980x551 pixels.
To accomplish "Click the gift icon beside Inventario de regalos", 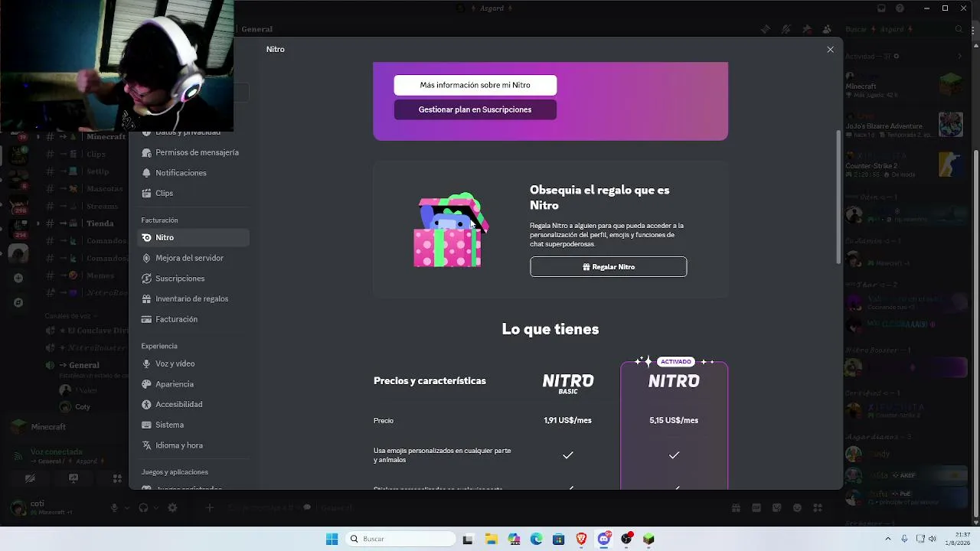I will click(146, 298).
